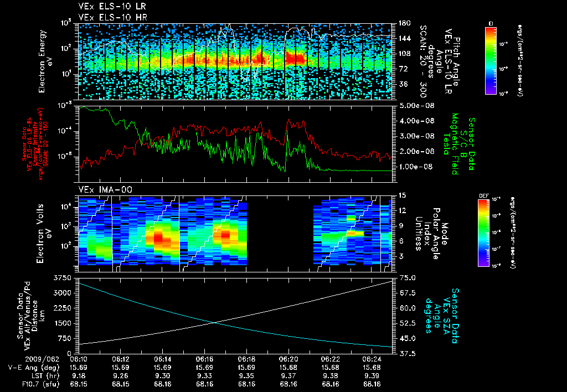The height and width of the screenshot is (392, 567).
Task: Click the pitch angle tick value 108
Action: pyautogui.click(x=405, y=54)
